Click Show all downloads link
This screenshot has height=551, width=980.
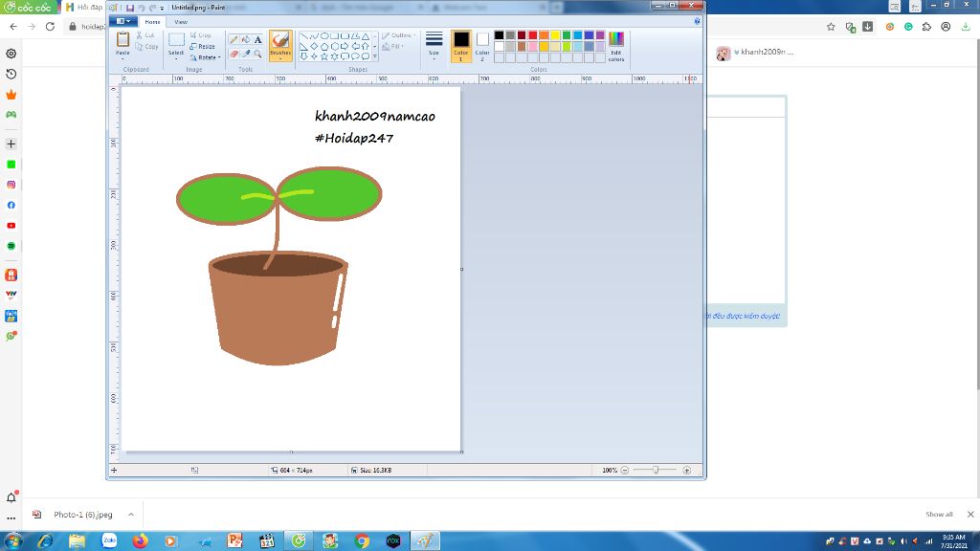coord(939,514)
